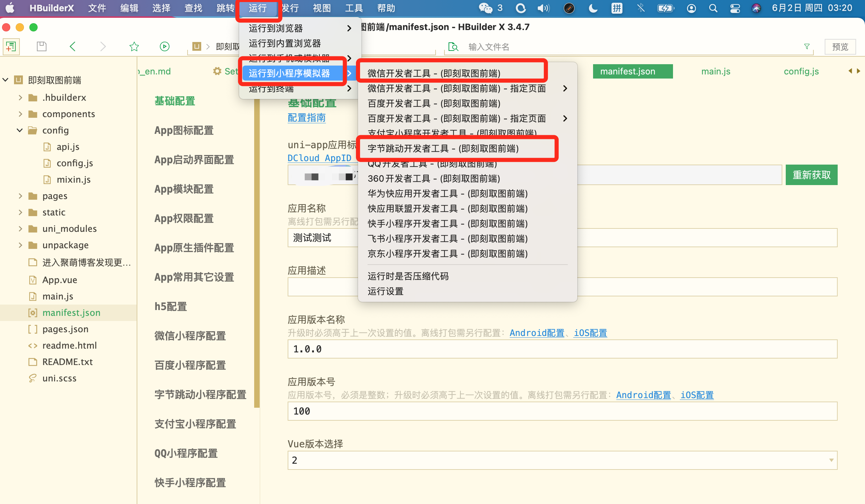Click the Bluetooth status icon

[x=641, y=8]
